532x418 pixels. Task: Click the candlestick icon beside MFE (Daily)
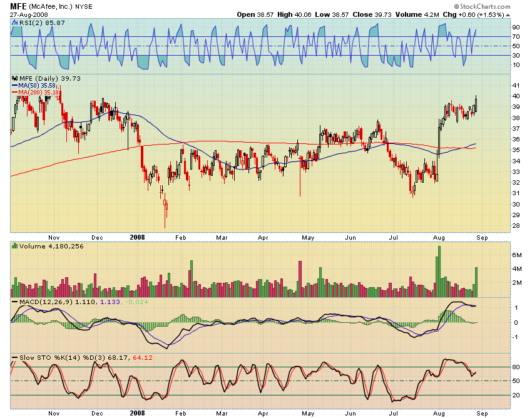14,78
